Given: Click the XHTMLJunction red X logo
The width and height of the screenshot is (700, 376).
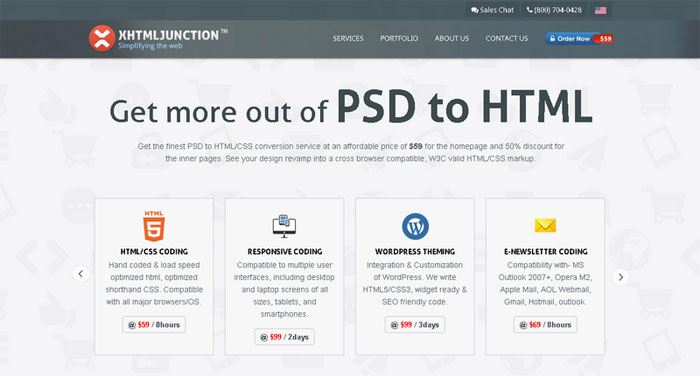Looking at the screenshot, I should [x=102, y=38].
